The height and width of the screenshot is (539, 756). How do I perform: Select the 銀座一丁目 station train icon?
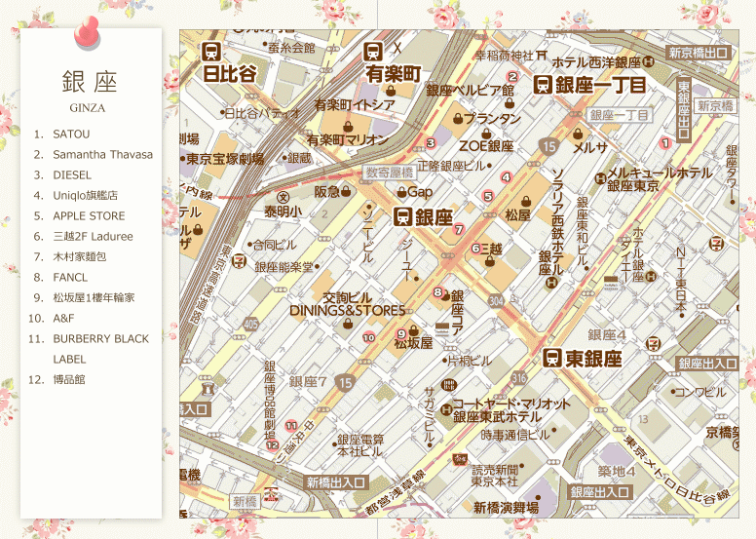click(x=543, y=85)
